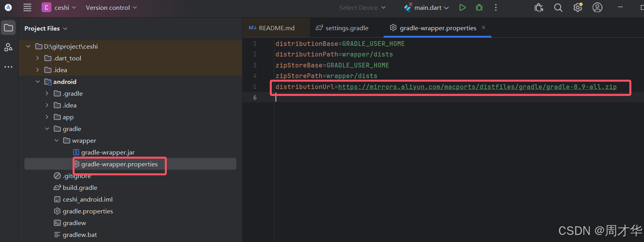The width and height of the screenshot is (644, 242).
Task: Open Search Everywhere magnifier icon
Action: [558, 7]
